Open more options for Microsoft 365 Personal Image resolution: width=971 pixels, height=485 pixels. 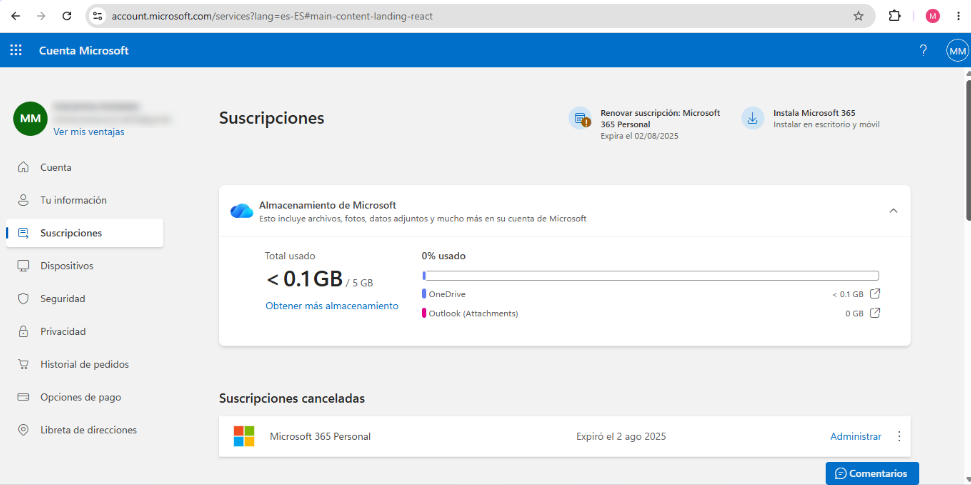coord(899,436)
